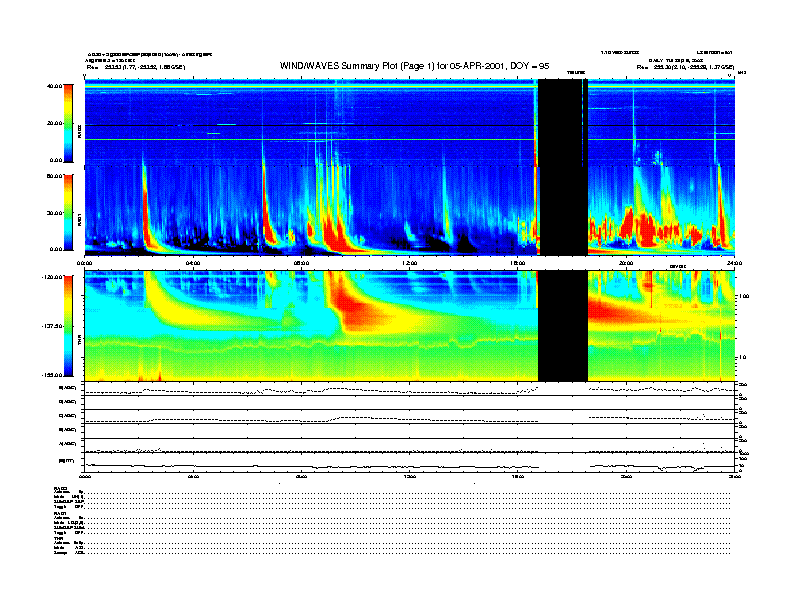The height and width of the screenshot is (612, 792).
Task: Click the -137.50 label on TNR scale
Action: click(52, 326)
